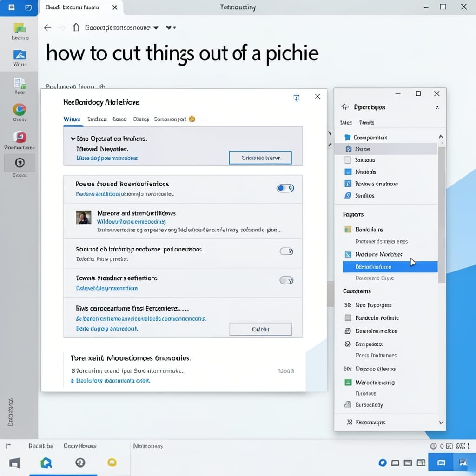This screenshot has height=476, width=476.
Task: Click the right panel's vertical scrollbar thumb
Action: 442,215
